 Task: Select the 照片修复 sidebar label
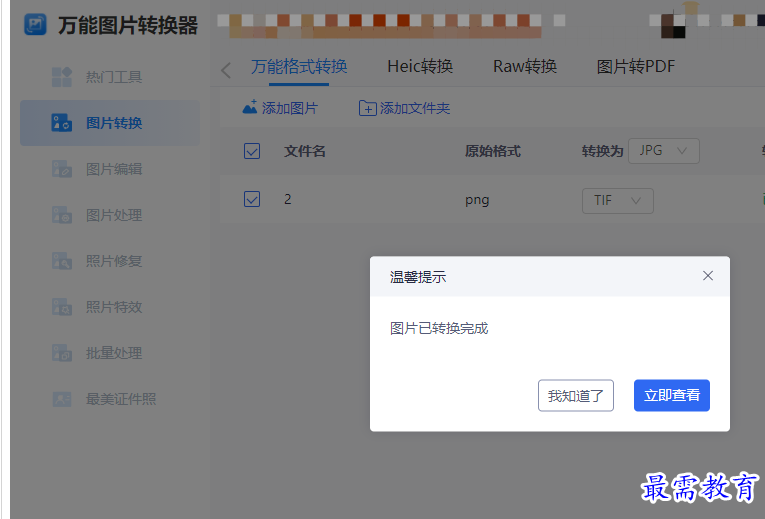[114, 261]
